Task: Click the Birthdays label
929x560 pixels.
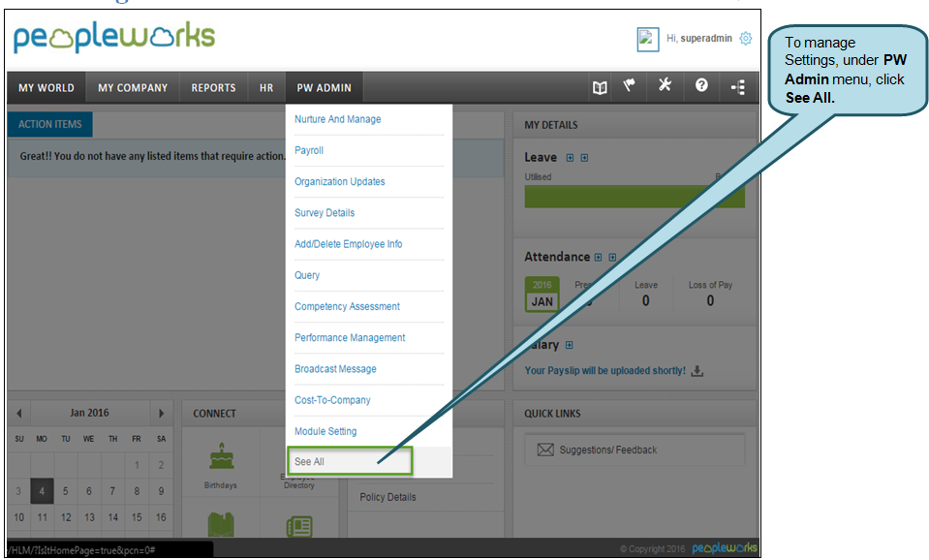Action: point(221,485)
